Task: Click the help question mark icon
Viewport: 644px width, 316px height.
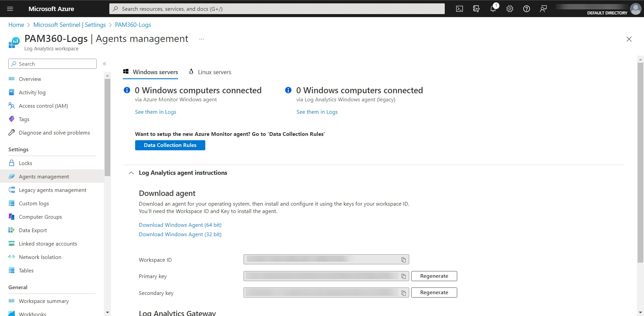Action: [527, 9]
